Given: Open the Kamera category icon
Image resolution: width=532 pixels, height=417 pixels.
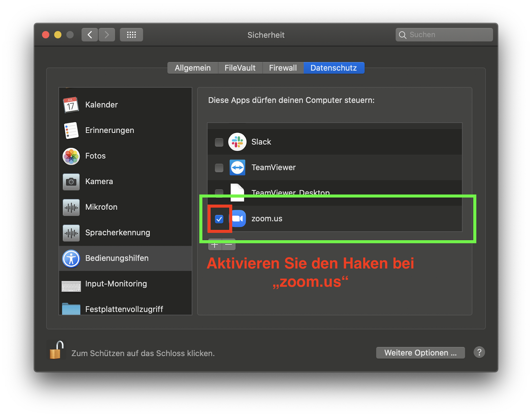Looking at the screenshot, I should click(x=71, y=182).
